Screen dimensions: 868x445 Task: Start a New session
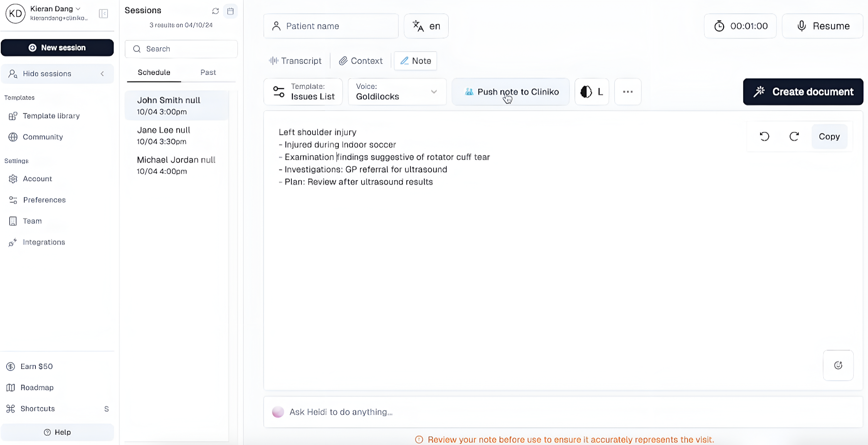[x=57, y=48]
